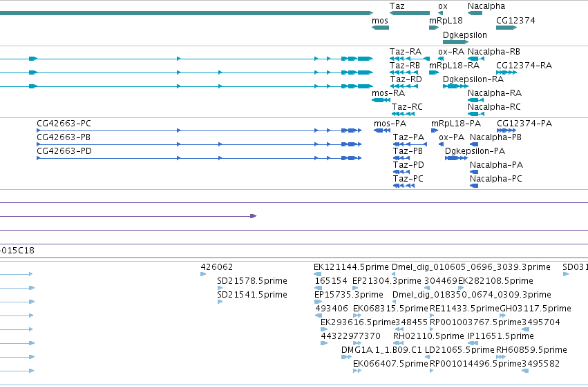Select the 165154 EST feature

[319, 288]
